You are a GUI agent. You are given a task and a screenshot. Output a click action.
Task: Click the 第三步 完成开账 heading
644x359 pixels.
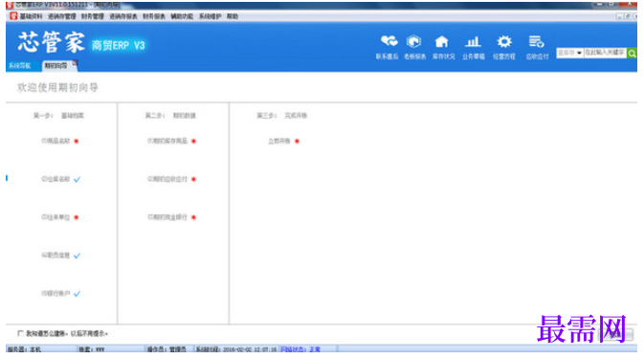(x=281, y=116)
